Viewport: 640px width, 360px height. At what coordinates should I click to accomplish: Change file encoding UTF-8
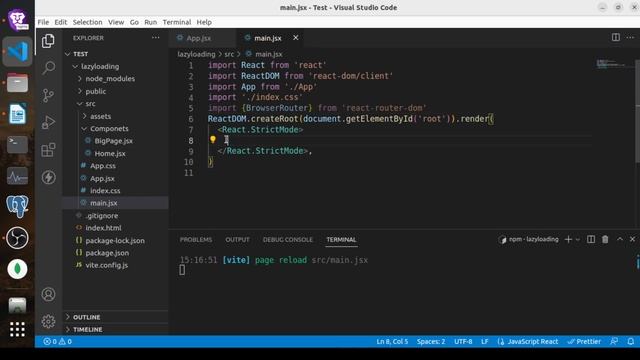click(463, 342)
